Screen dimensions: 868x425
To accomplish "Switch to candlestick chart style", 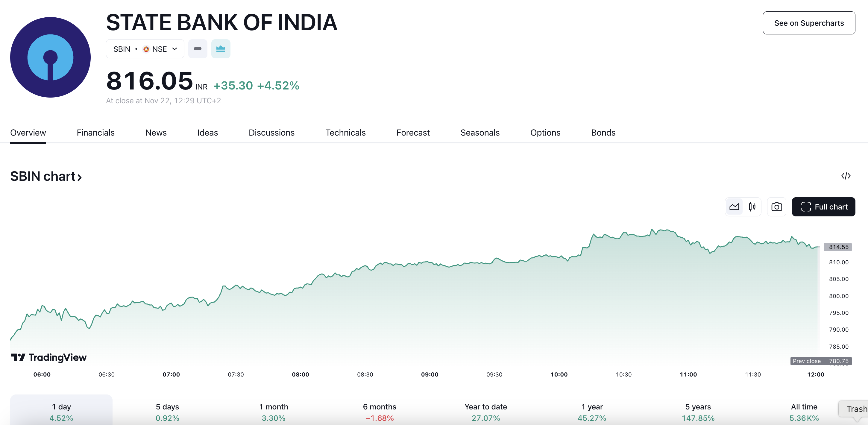I will pos(752,207).
